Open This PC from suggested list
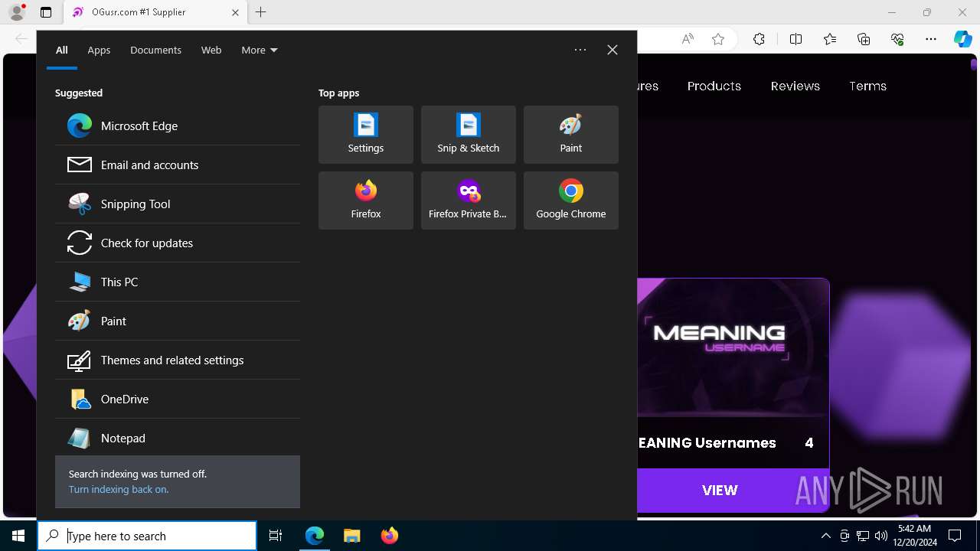 pos(177,282)
